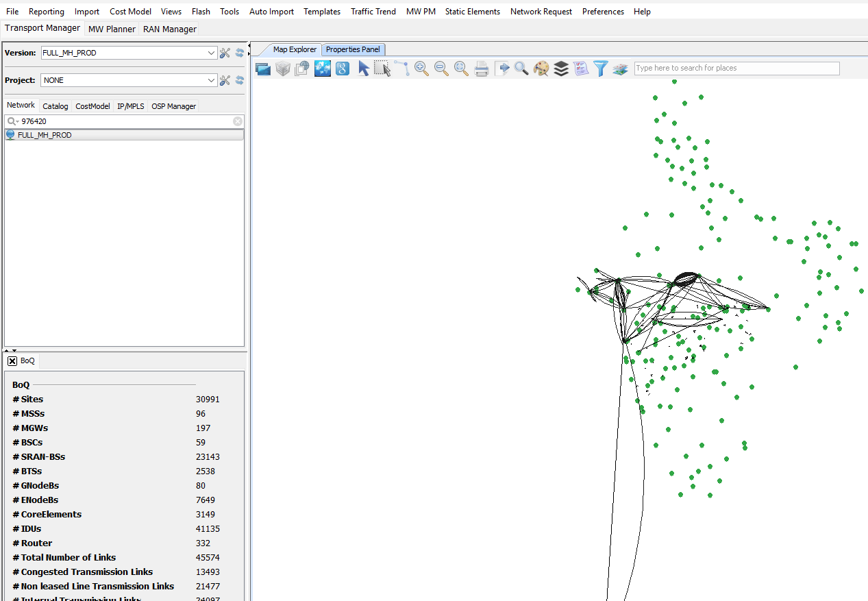Image resolution: width=868 pixels, height=601 pixels.
Task: Clear the network search field text
Action: point(238,121)
